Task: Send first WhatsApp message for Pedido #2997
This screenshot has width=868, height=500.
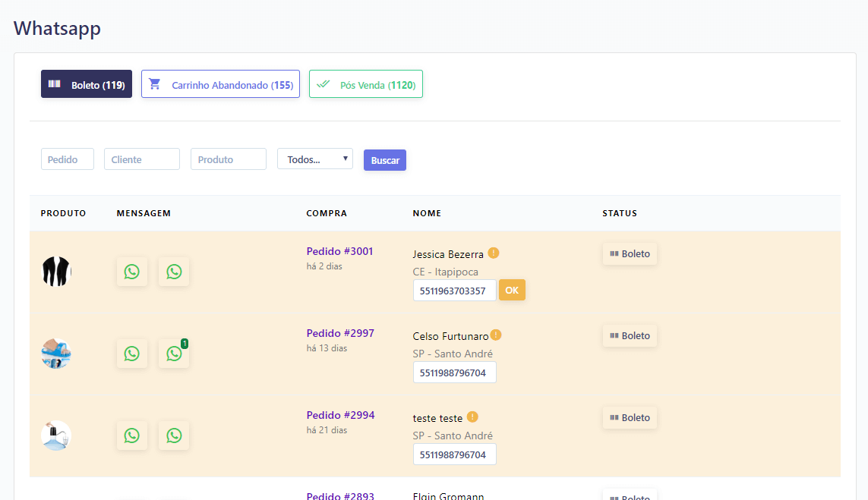Action: pos(131,354)
